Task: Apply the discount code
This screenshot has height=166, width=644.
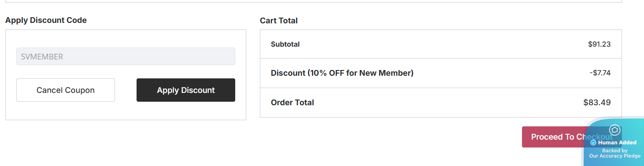Action: tap(186, 90)
